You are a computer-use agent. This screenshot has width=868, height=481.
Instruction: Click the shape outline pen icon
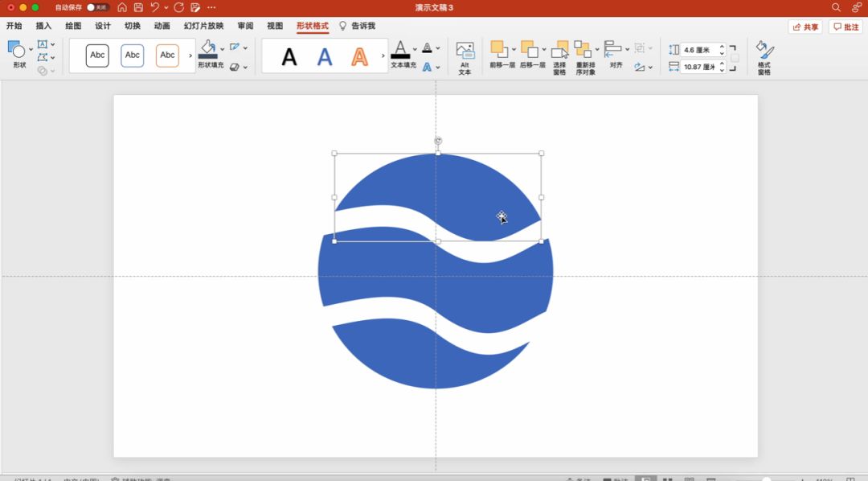coord(235,47)
